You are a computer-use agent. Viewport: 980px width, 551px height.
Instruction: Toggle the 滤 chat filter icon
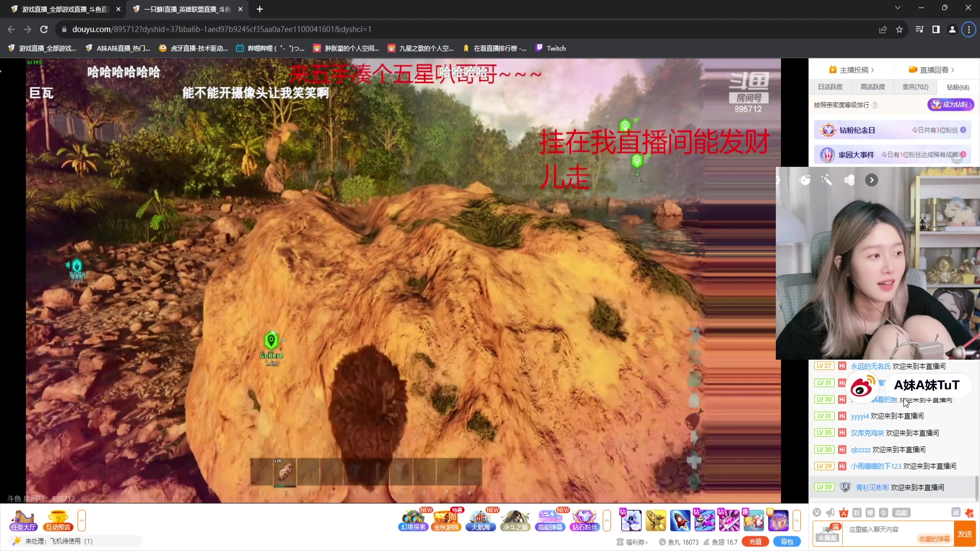(x=956, y=513)
